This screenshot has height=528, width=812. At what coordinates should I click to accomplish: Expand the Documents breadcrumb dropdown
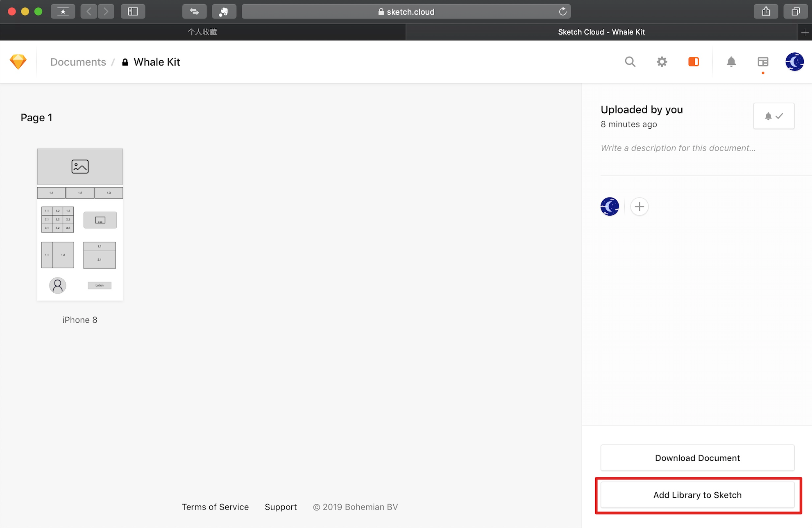click(x=77, y=61)
